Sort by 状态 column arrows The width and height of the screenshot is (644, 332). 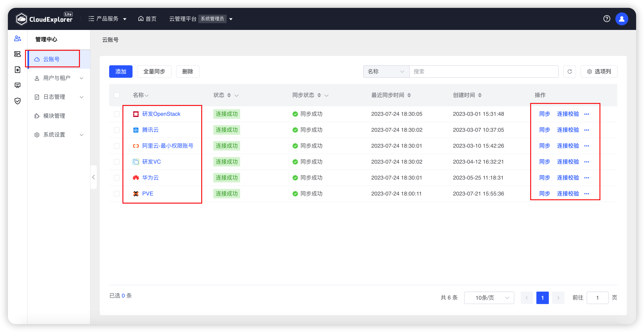229,95
